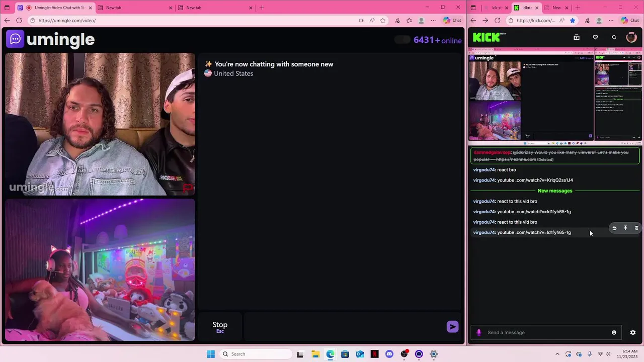Open the Kick browse/clips icon

tap(577, 37)
